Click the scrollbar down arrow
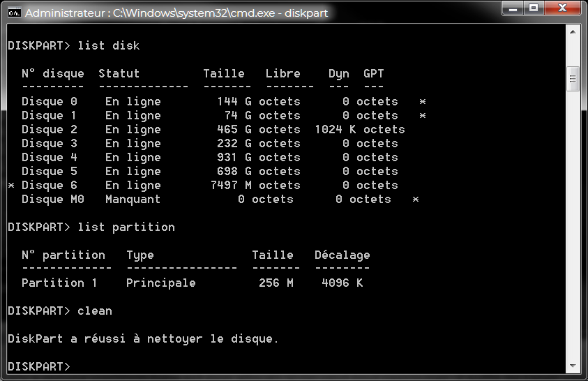Image resolution: width=588 pixels, height=381 pixels. (x=573, y=368)
